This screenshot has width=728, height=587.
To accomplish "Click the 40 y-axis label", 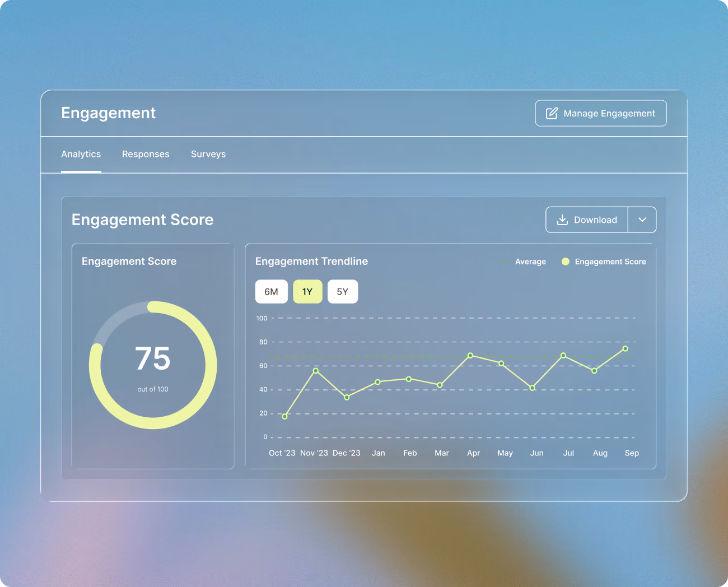I will (x=263, y=389).
